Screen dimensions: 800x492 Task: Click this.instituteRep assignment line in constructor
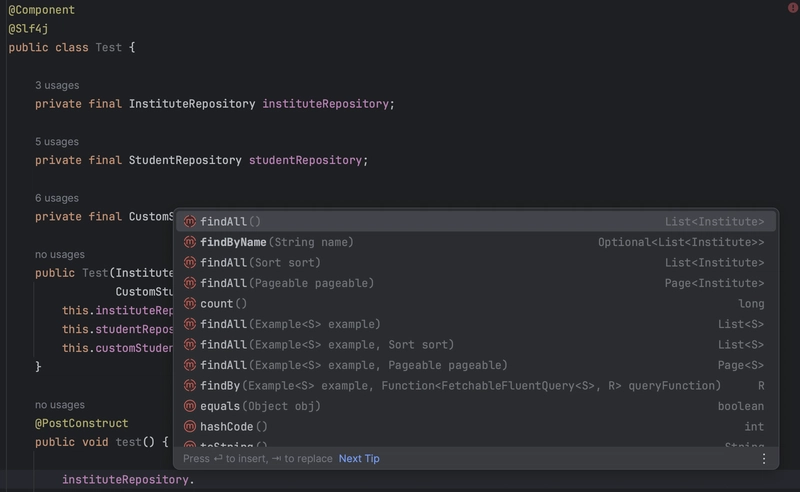tap(118, 310)
